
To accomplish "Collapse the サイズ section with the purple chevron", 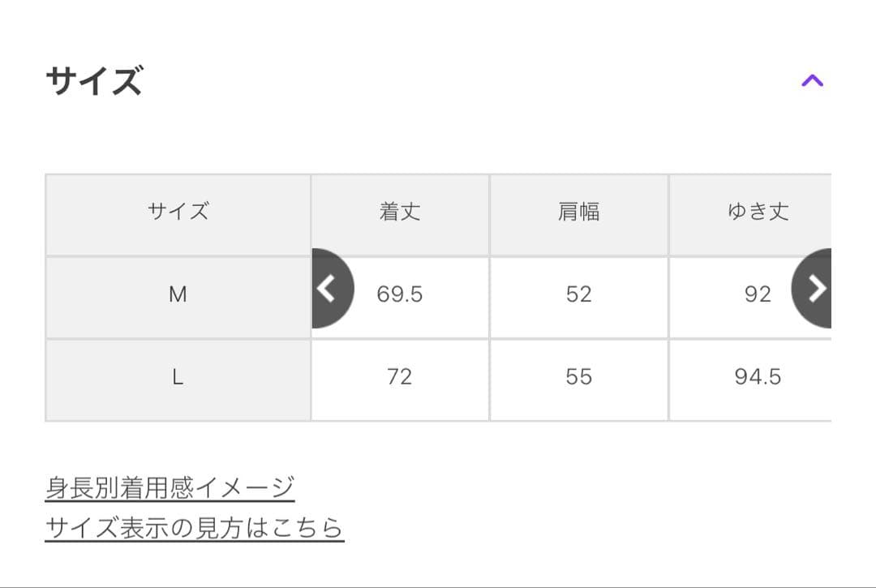I will (x=812, y=80).
